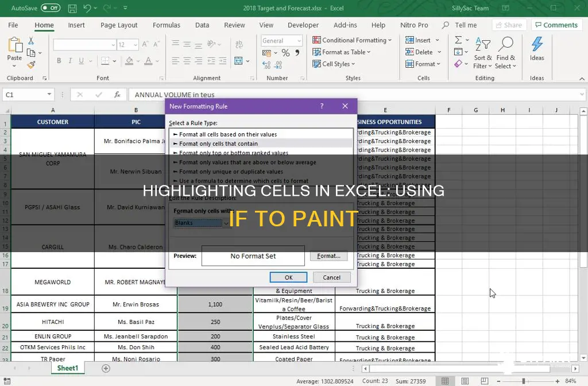This screenshot has height=386, width=588.
Task: Switch to the Page Layout tab
Action: point(119,25)
